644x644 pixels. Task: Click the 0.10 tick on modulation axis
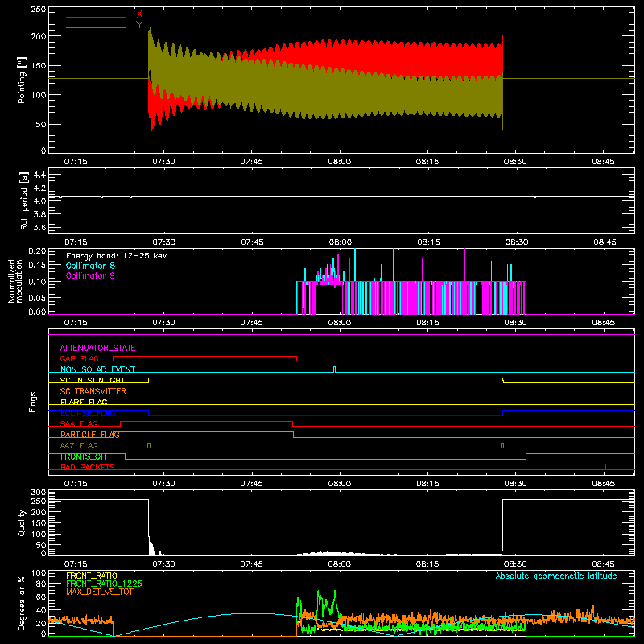tap(37, 281)
